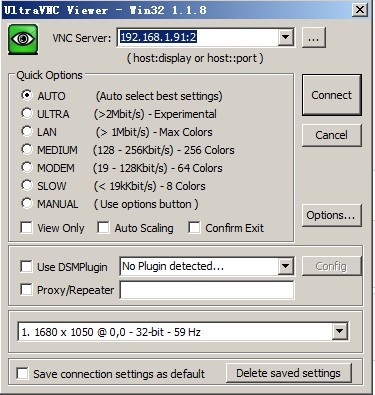This screenshot has width=375, height=395.
Task: Check Save connection settings as default
Action: point(22,373)
